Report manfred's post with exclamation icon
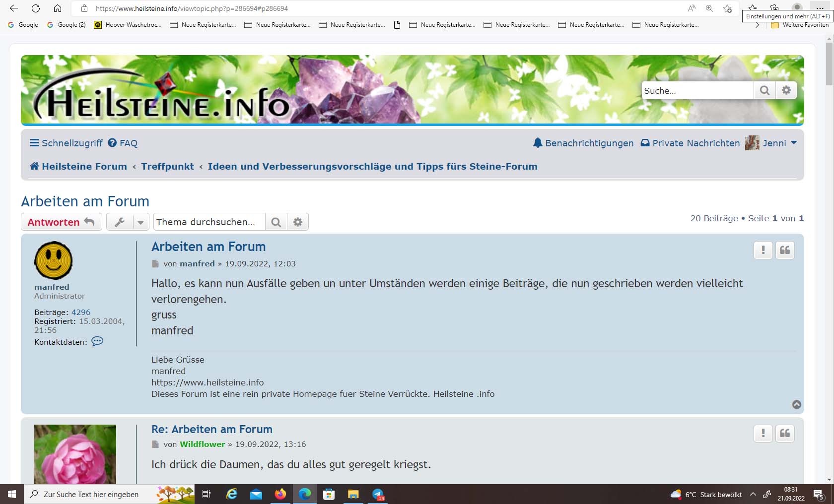The image size is (834, 504). (763, 250)
